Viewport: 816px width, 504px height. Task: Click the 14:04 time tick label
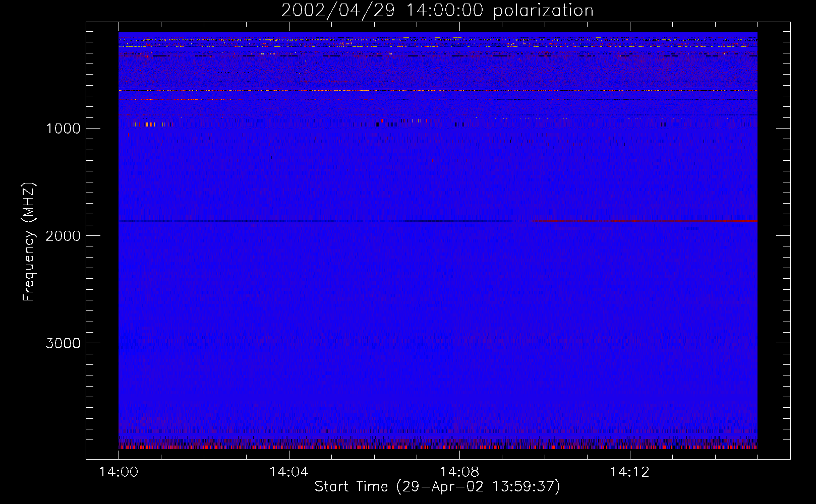click(289, 472)
